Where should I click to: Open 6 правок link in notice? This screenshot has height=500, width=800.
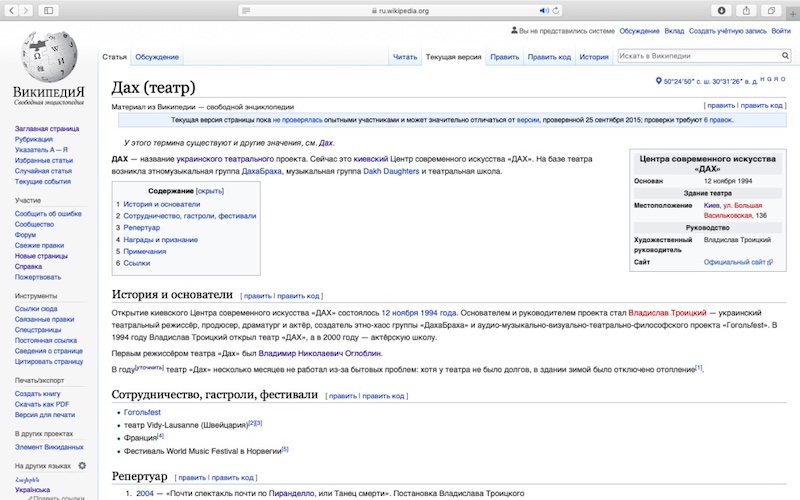718,120
